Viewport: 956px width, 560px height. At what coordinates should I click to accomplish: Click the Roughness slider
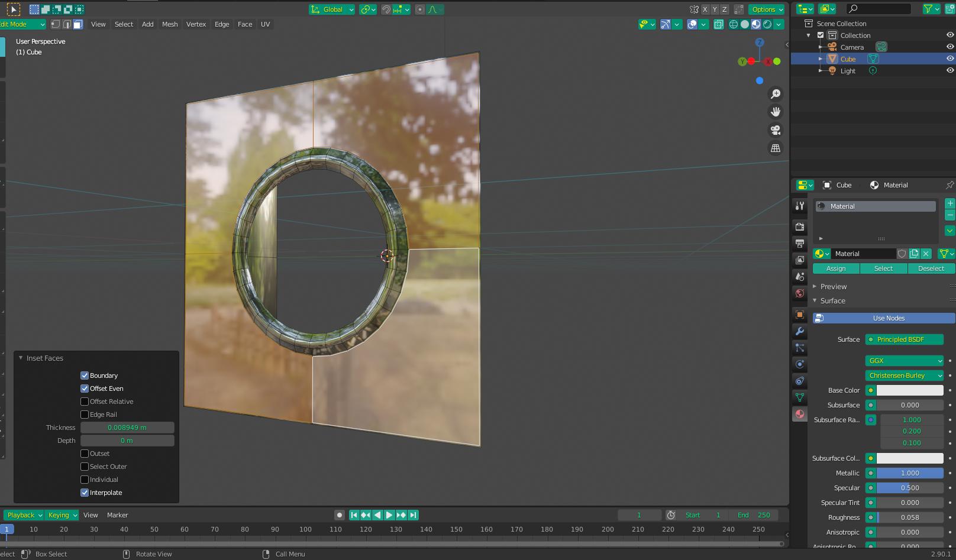pyautogui.click(x=910, y=517)
